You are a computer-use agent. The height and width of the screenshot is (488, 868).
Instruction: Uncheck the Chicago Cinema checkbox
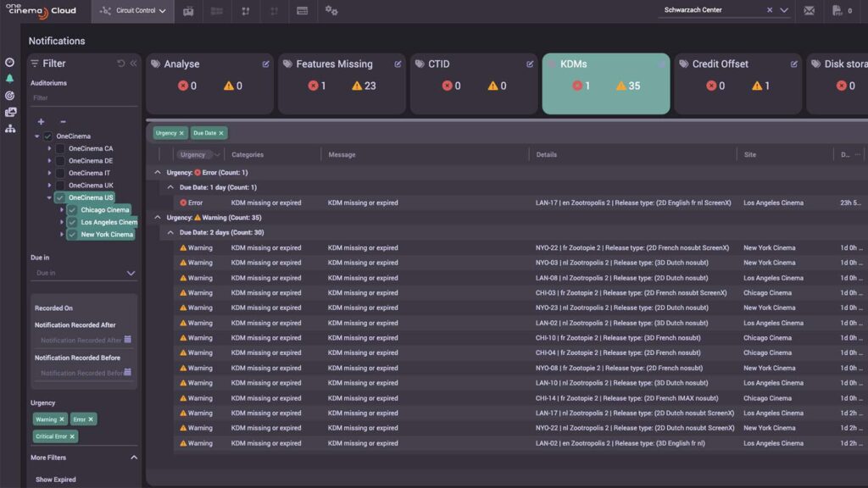[72, 210]
